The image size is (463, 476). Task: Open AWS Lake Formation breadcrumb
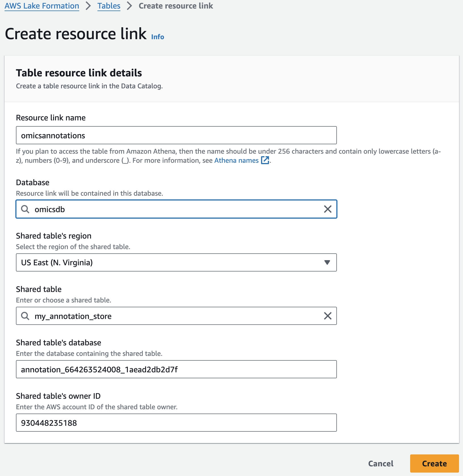42,6
